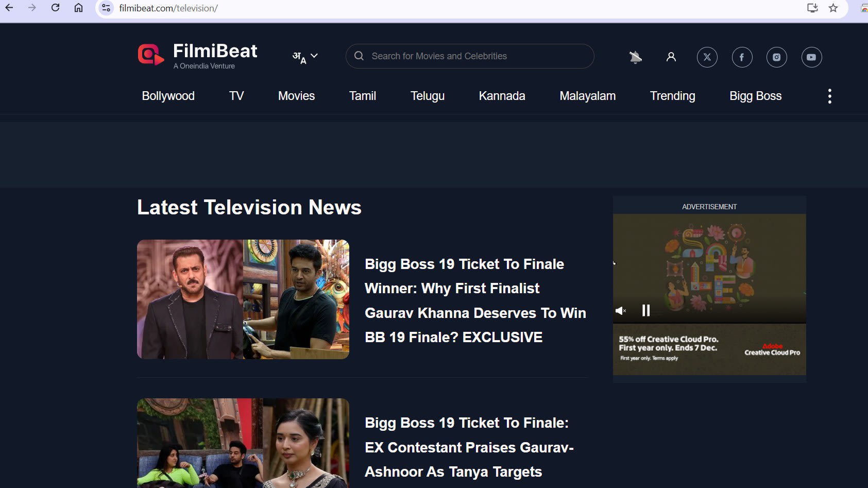Click the FilmiBeat logo icon
868x488 pixels.
pos(150,55)
